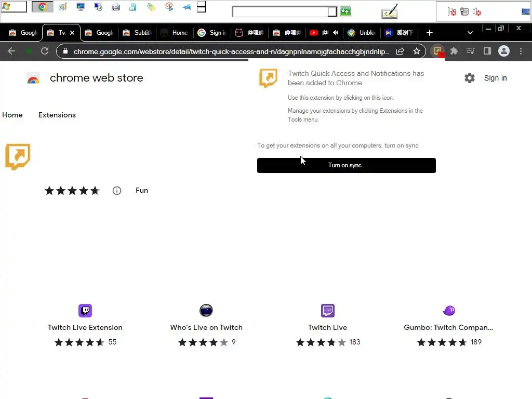Click the green go button beside the taskbar input
The width and height of the screenshot is (532, 399).
(345, 12)
